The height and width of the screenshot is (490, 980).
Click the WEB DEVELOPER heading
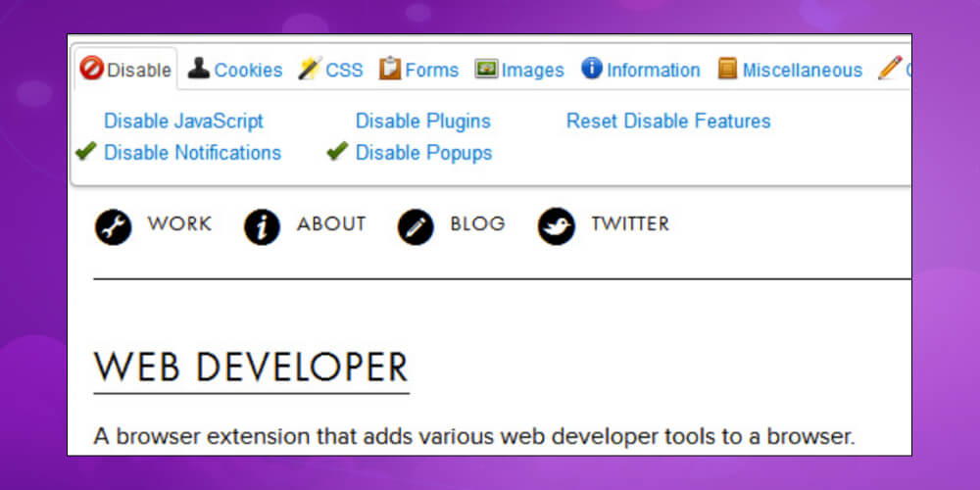point(251,367)
